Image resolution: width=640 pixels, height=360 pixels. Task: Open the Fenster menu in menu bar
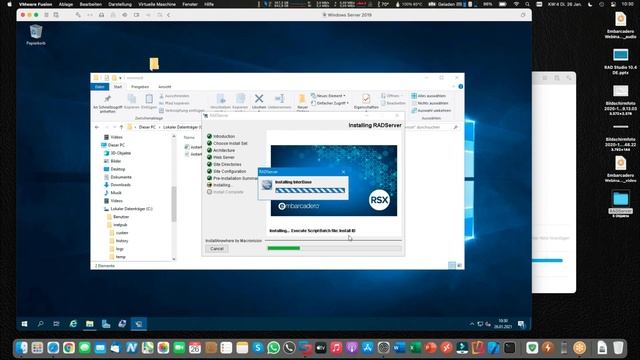[190, 4]
